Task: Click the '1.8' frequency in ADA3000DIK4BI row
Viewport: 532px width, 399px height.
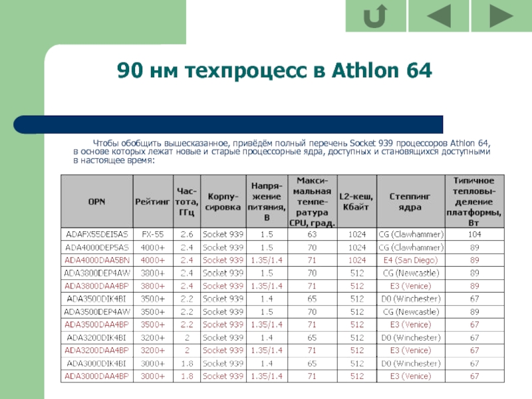Action: coord(187,363)
